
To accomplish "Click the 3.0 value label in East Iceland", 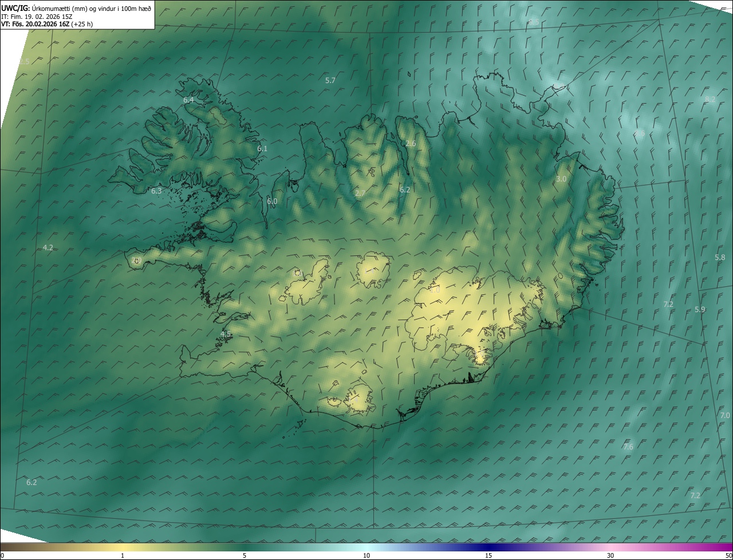I will pyautogui.click(x=561, y=179).
